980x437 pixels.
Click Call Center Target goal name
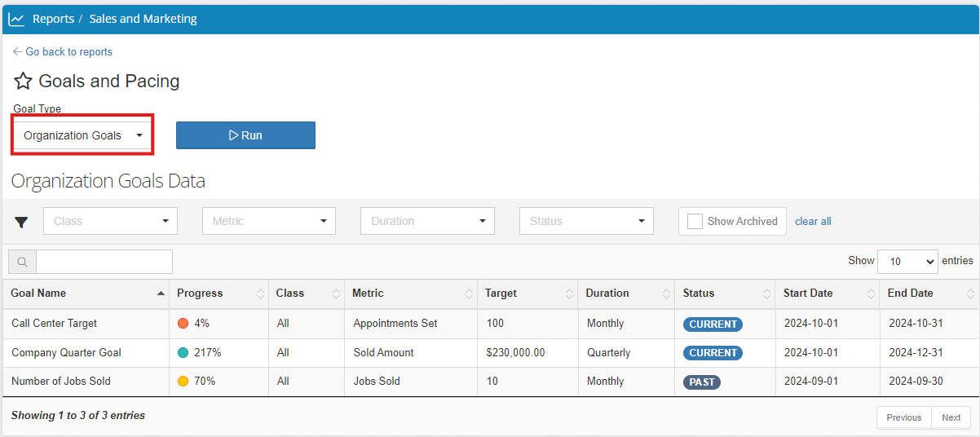pos(54,324)
